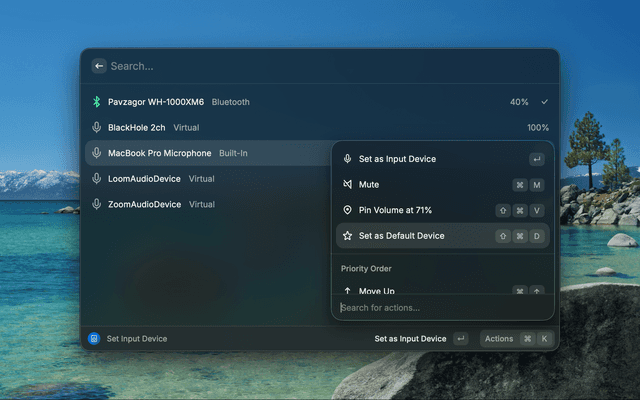Click the Set Input Device extension icon
Screen dimensions: 640x400
(x=94, y=339)
